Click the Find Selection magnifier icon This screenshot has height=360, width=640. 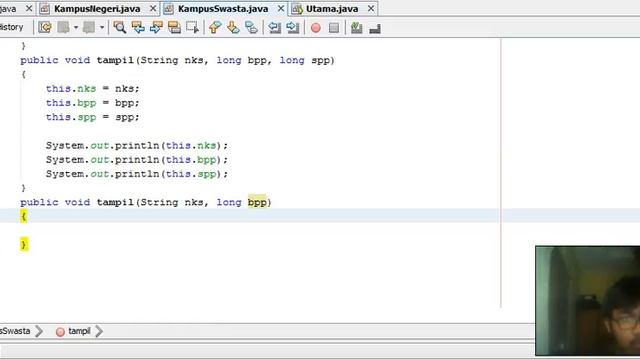point(120,27)
